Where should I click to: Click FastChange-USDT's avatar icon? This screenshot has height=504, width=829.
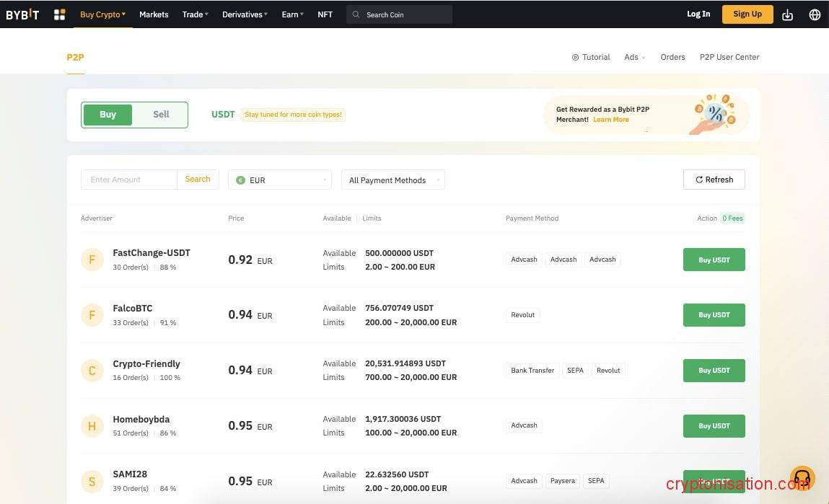point(92,259)
